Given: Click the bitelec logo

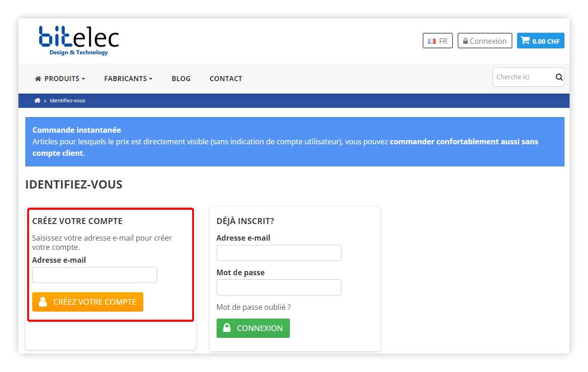Looking at the screenshot, I should coord(78,41).
